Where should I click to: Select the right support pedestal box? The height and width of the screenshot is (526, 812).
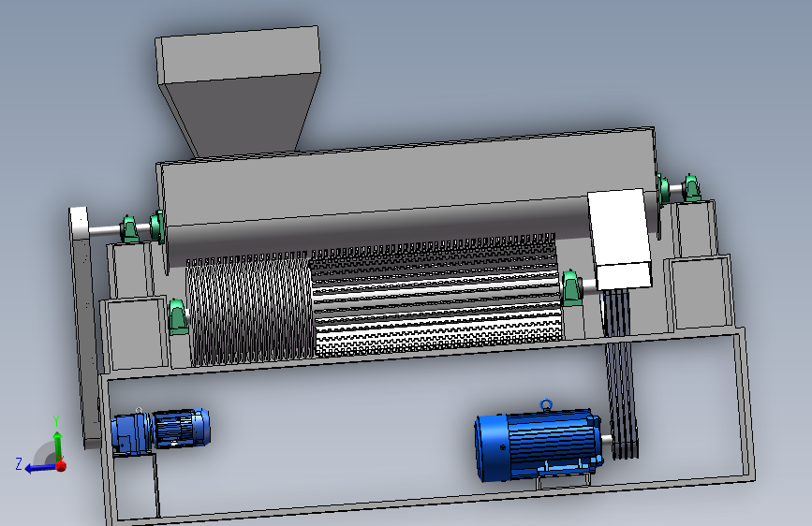701,293
